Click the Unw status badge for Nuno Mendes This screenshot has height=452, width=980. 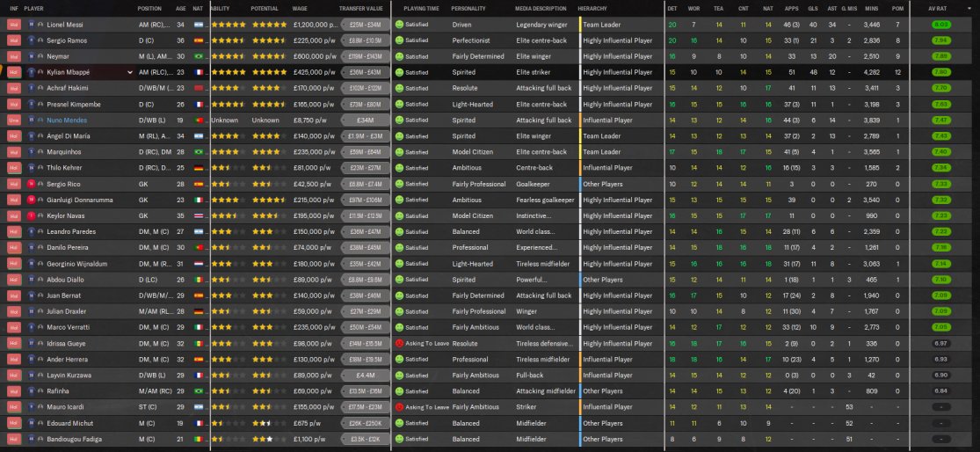[14, 120]
